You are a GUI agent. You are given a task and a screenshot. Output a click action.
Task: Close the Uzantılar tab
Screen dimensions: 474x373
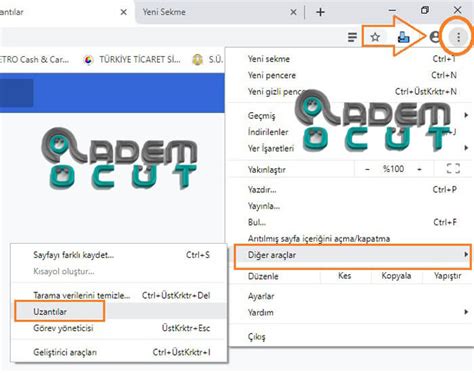point(123,12)
